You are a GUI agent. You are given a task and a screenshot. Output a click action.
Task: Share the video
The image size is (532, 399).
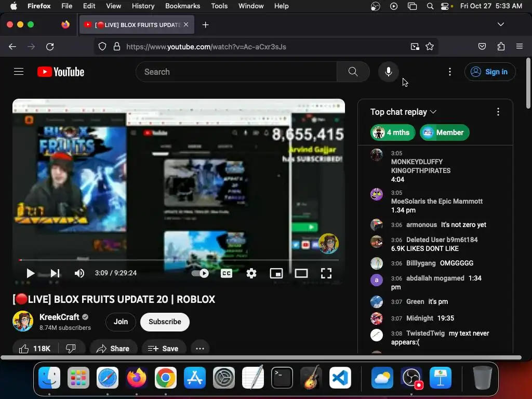(113, 349)
